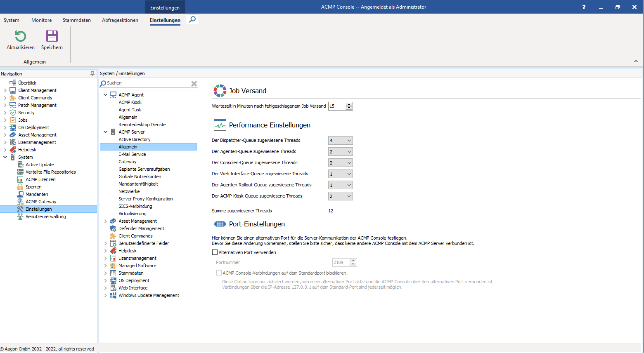The image size is (644, 353).
Task: Select Active Directory settings item
Action: pyautogui.click(x=135, y=139)
